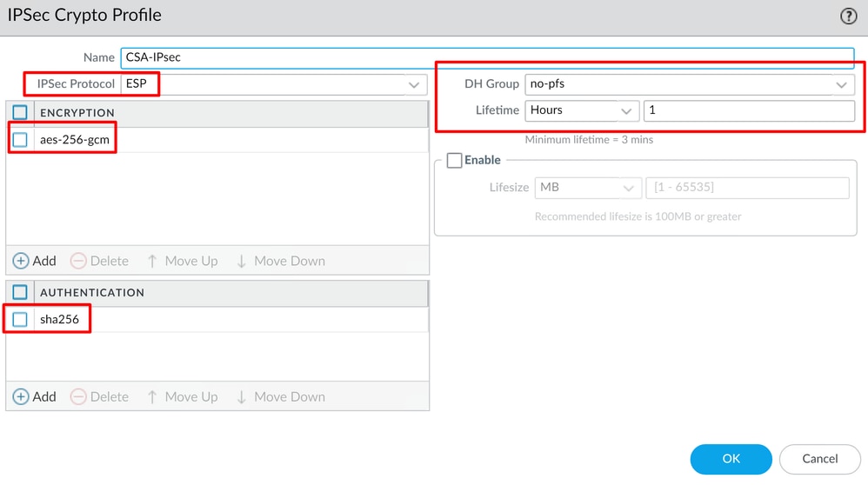The height and width of the screenshot is (485, 868).
Task: Click Move Up under the Encryption list
Action: pos(182,261)
